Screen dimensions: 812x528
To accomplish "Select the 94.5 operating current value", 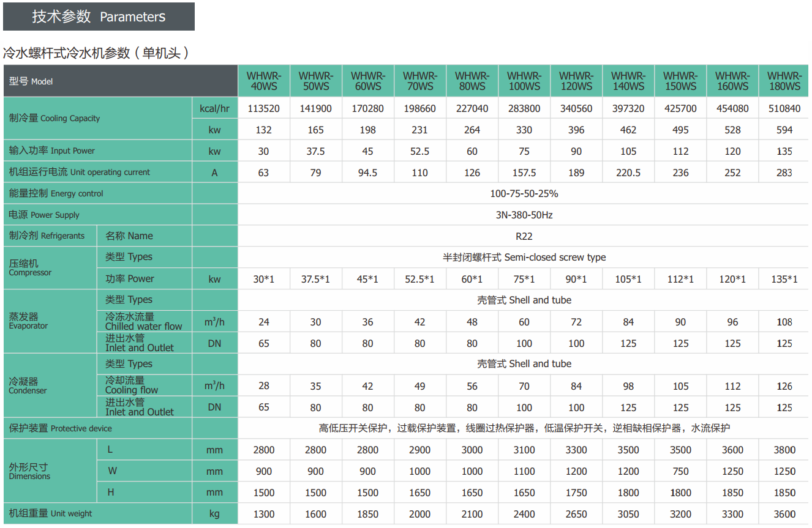I will 367,173.
